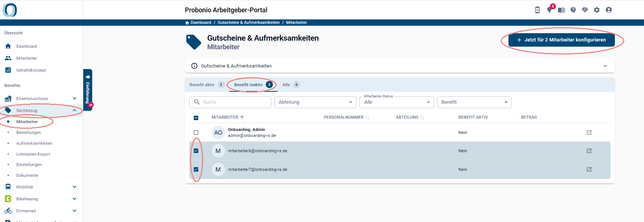
Task: Click Gutscheine & Aufmerksamkeiten breadcrumb link
Action: [x=249, y=23]
